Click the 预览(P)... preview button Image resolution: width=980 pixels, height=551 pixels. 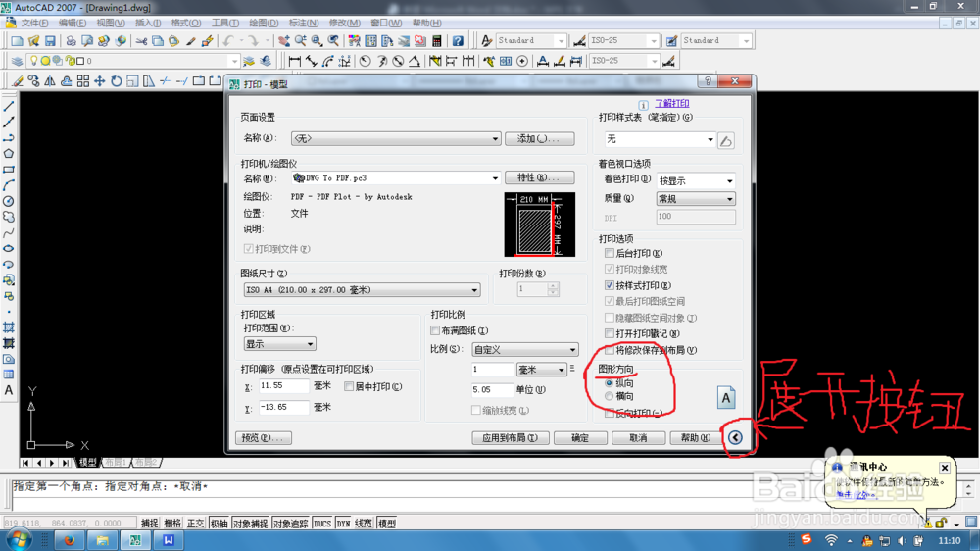tap(263, 438)
